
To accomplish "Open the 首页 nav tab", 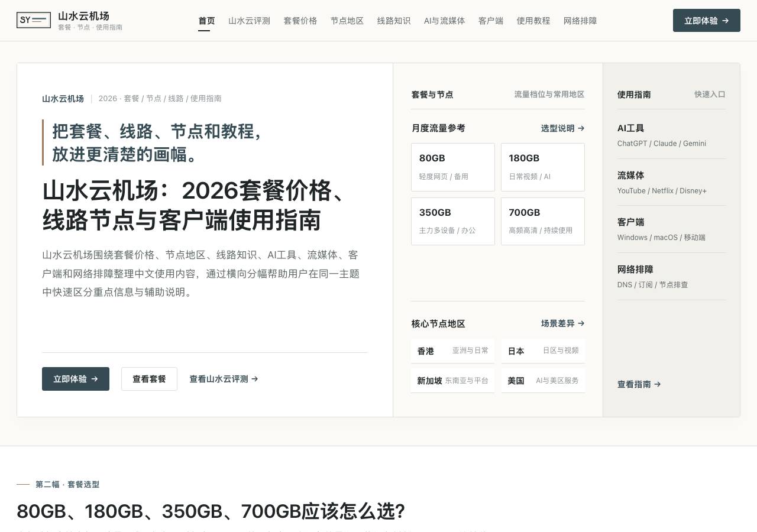I will 206,21.
